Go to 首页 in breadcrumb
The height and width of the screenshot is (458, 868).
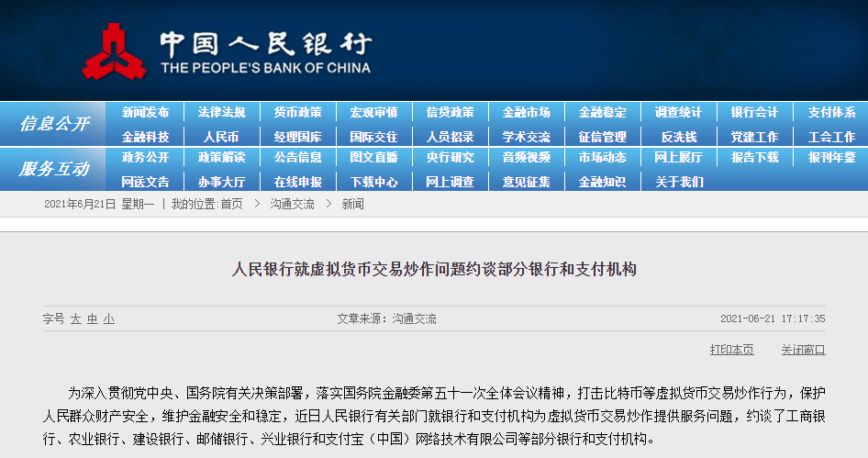point(231,205)
